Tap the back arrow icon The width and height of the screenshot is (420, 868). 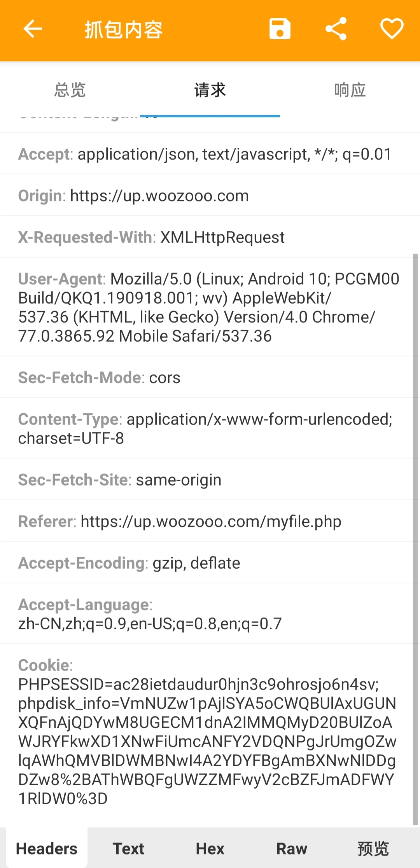click(33, 29)
